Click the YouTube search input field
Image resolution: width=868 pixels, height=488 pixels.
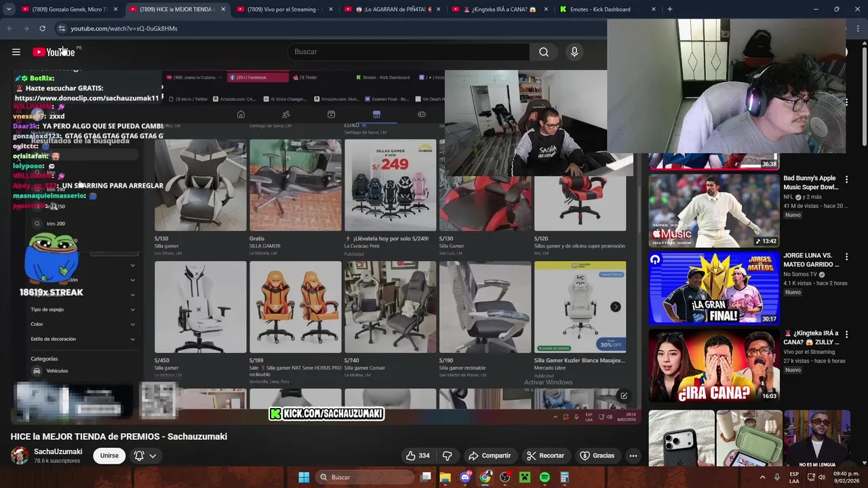pos(409,52)
